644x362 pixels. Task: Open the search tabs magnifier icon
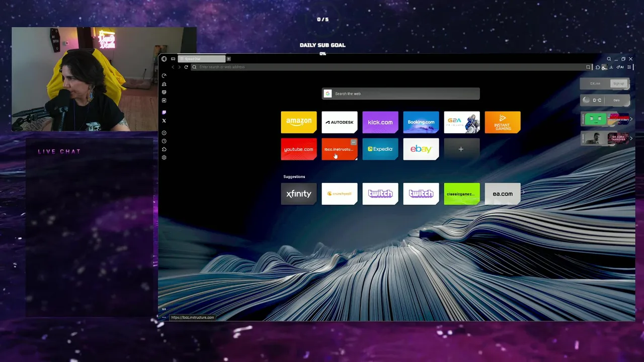(x=609, y=59)
